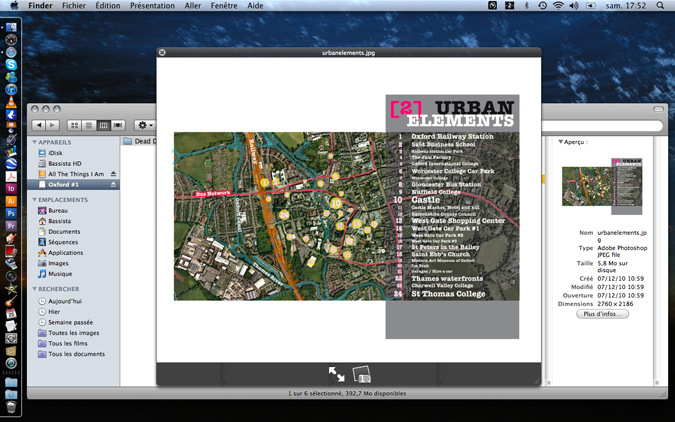
Task: Switch Finder to list view
Action: 89,125
